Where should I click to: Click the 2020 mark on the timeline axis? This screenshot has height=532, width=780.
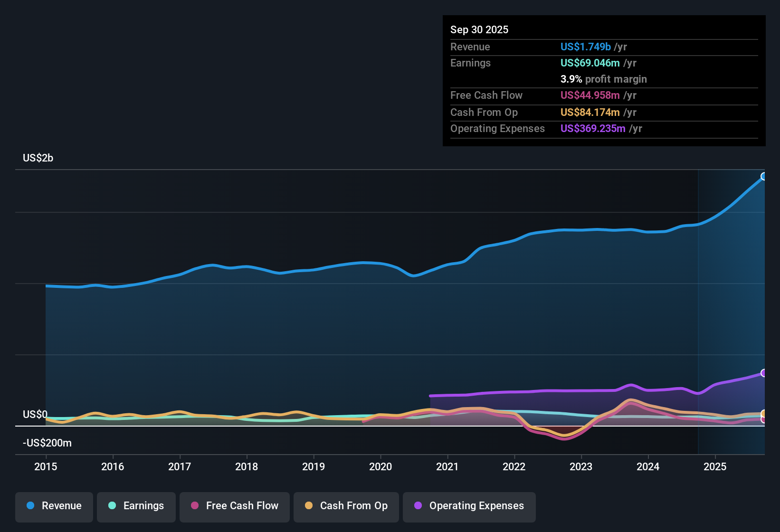pyautogui.click(x=380, y=467)
